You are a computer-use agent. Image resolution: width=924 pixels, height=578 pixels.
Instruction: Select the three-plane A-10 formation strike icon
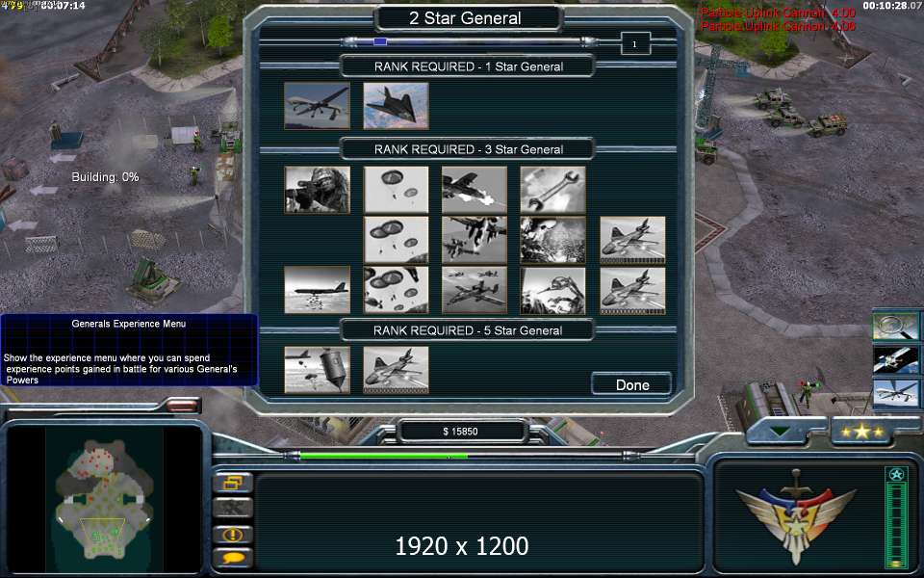pos(475,290)
